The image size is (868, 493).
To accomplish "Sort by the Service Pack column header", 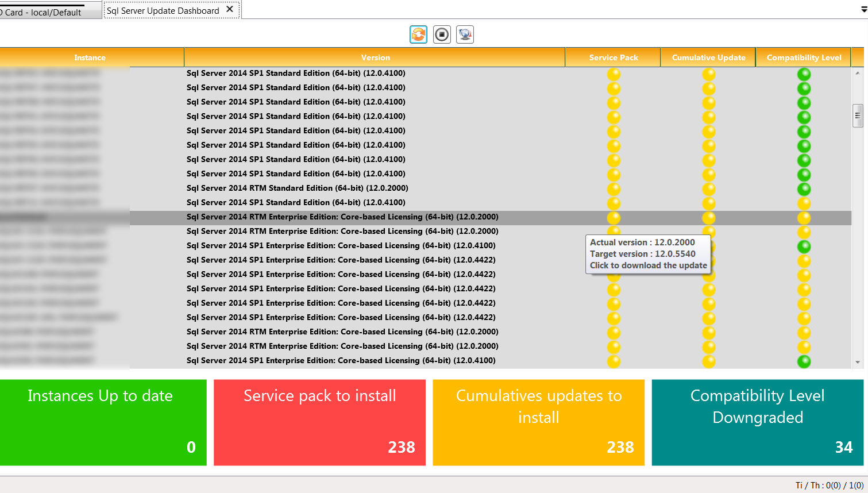I will (x=614, y=57).
